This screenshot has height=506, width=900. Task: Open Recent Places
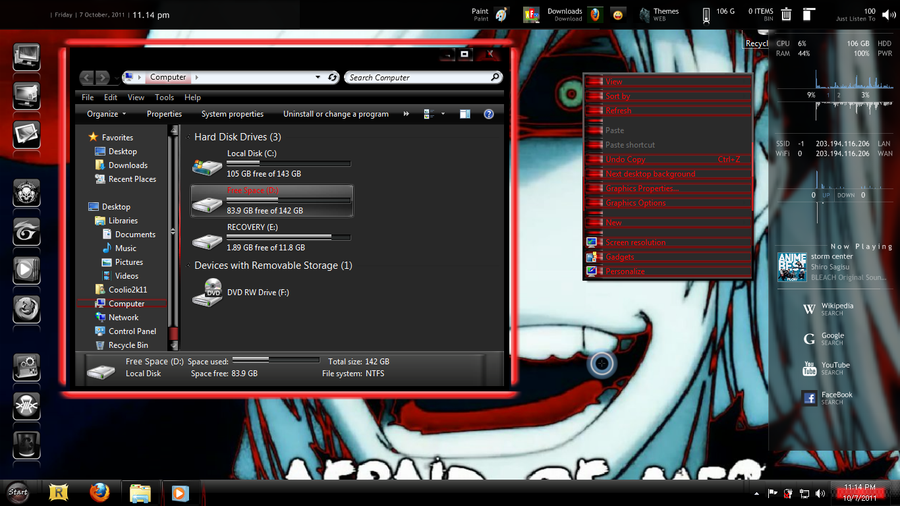[126, 179]
